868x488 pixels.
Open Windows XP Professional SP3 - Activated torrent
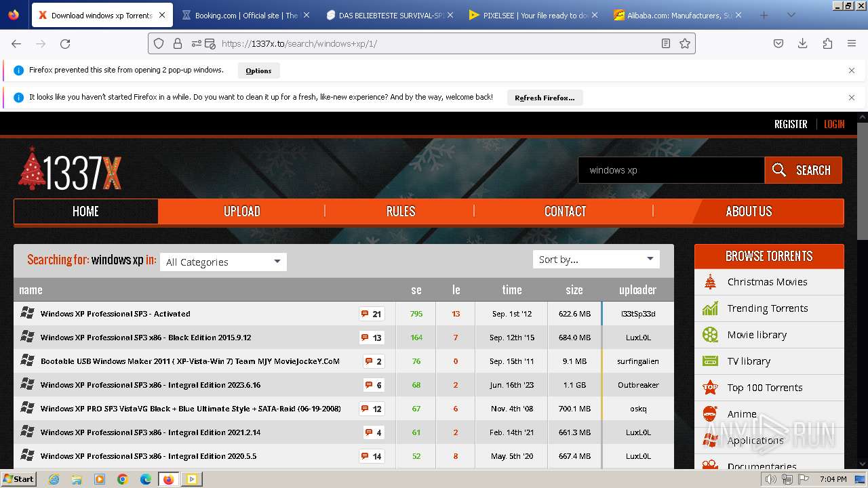(115, 314)
